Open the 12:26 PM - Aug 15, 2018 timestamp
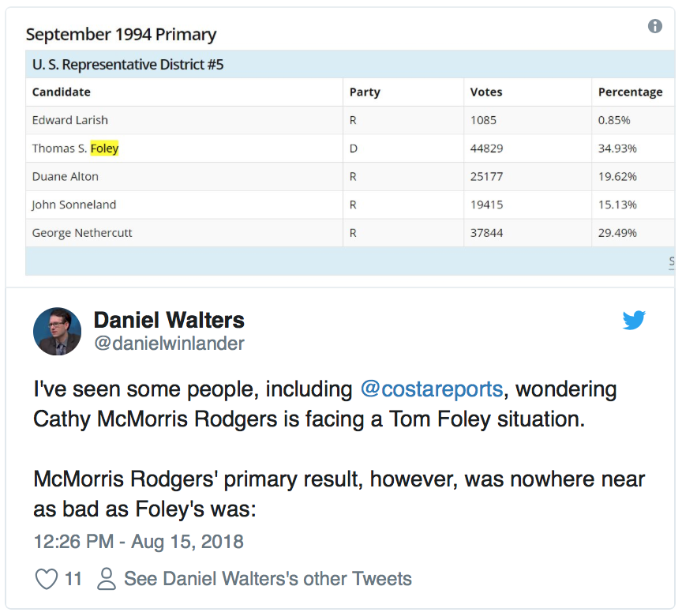The width and height of the screenshot is (682, 616). pyautogui.click(x=139, y=542)
